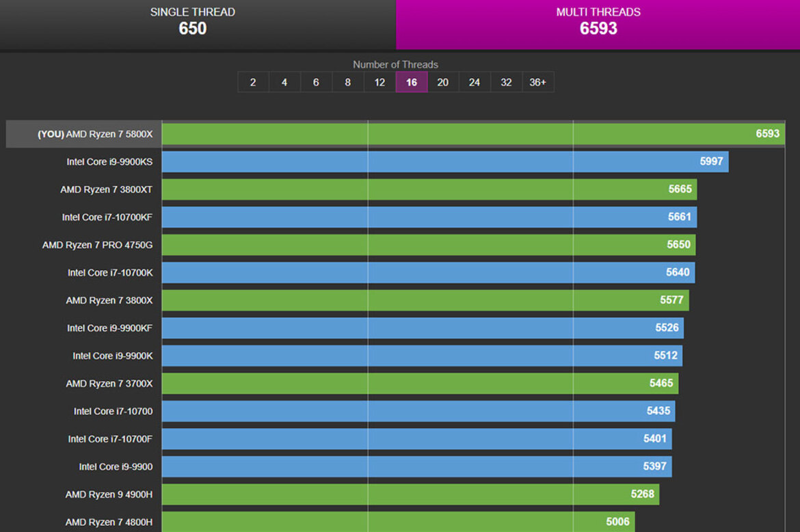The height and width of the screenshot is (532, 800).
Task: Click the green bar scoring 6593
Action: tap(473, 134)
